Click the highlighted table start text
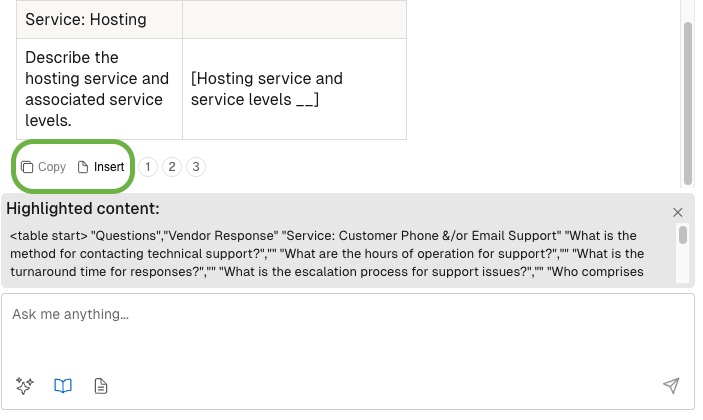703x420 pixels. click(x=48, y=236)
